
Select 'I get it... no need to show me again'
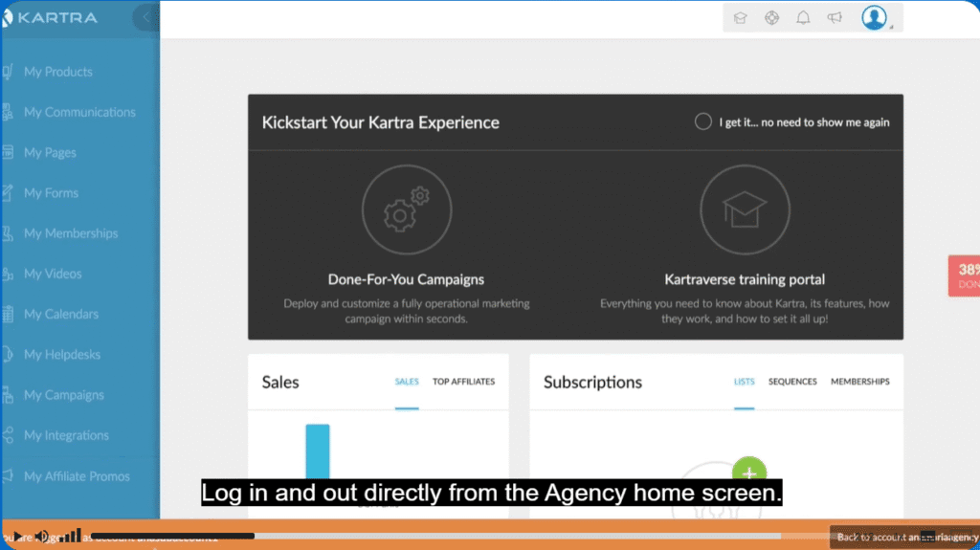click(x=703, y=121)
